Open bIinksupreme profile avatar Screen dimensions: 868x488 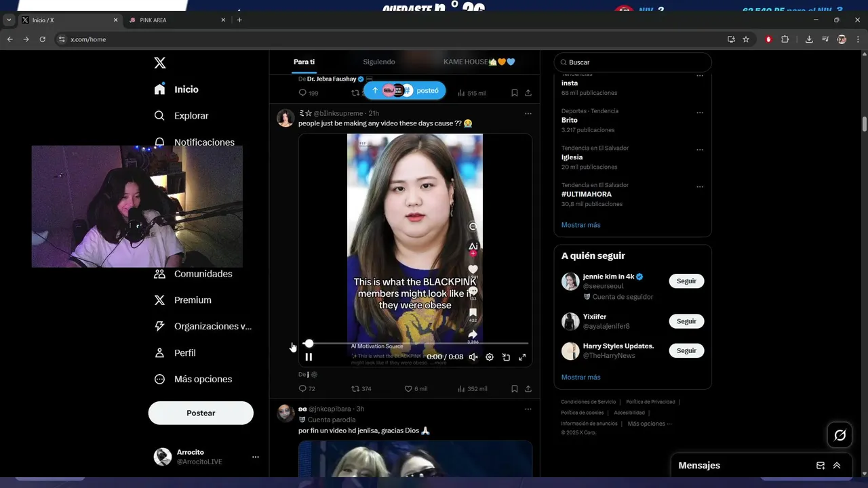point(285,118)
